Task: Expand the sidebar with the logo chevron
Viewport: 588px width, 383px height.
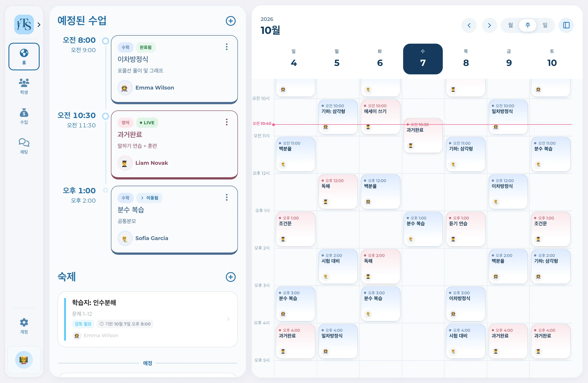Action: point(39,25)
